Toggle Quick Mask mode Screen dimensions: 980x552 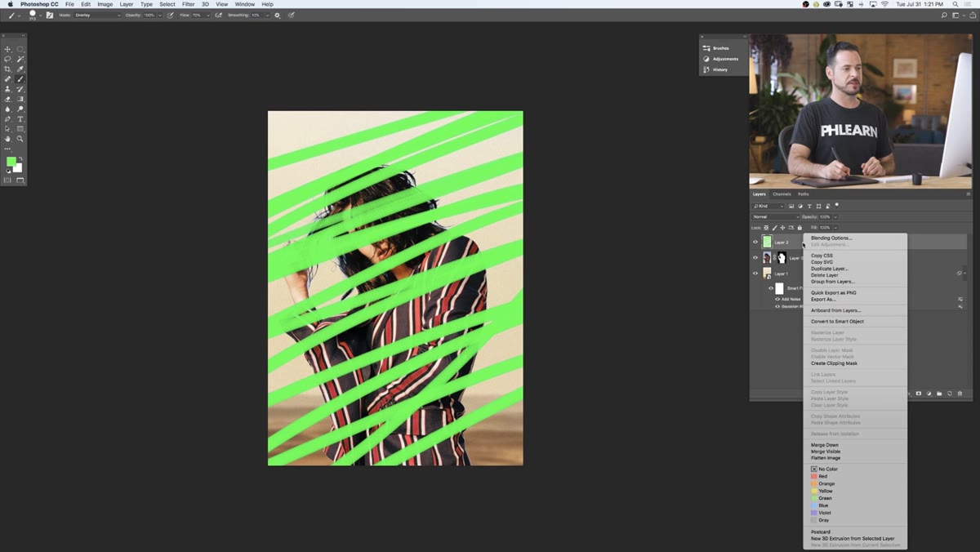(8, 180)
